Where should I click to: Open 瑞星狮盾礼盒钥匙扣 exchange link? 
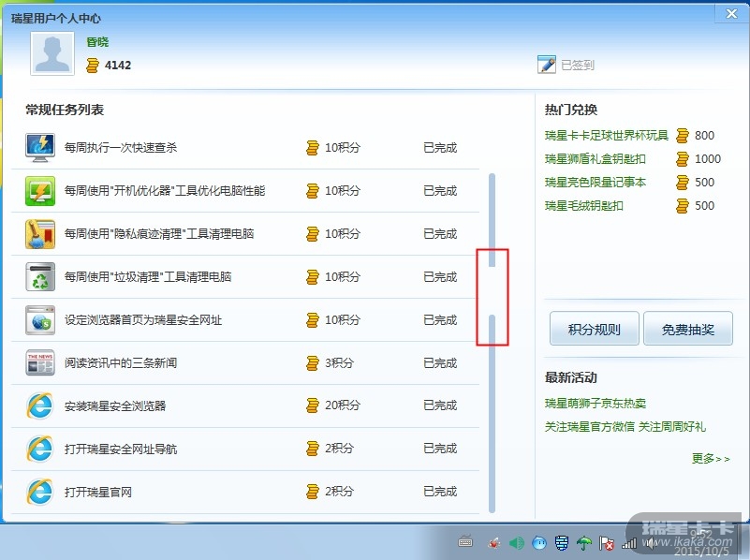pyautogui.click(x=595, y=159)
